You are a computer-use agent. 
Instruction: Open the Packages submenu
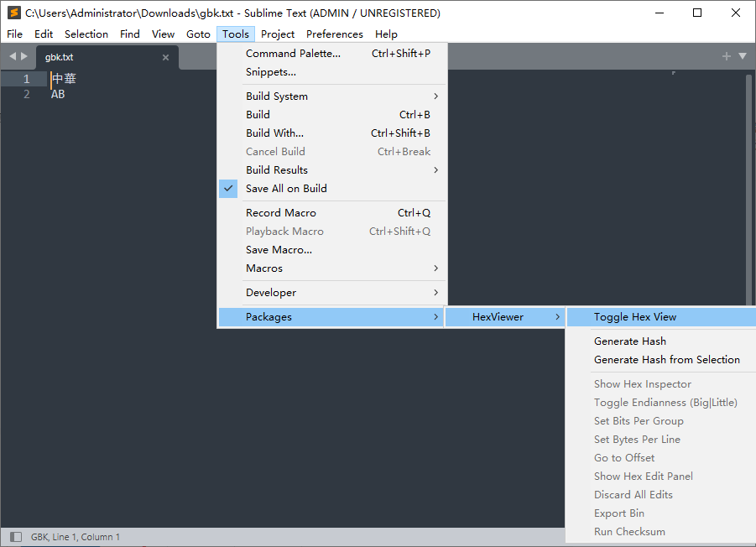tap(331, 317)
